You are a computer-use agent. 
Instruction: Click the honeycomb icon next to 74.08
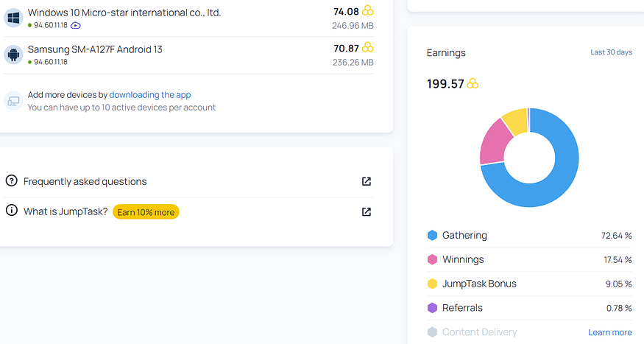pyautogui.click(x=367, y=11)
